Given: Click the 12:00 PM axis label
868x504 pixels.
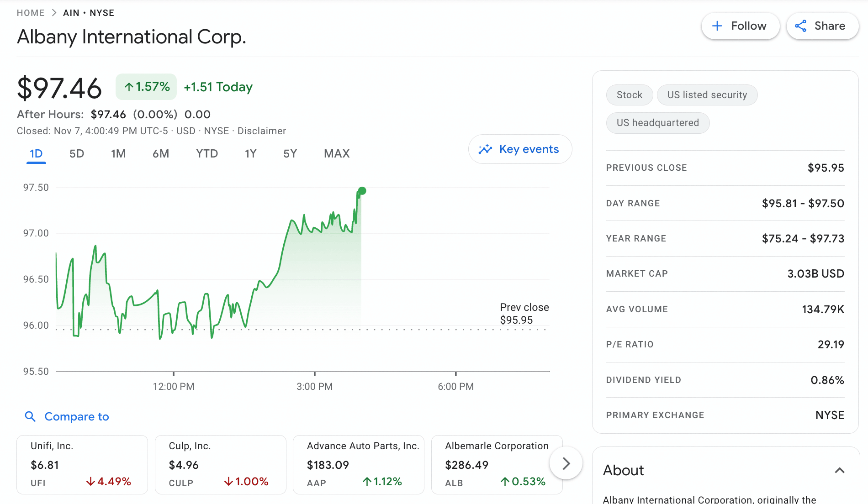Looking at the screenshot, I should tap(174, 387).
